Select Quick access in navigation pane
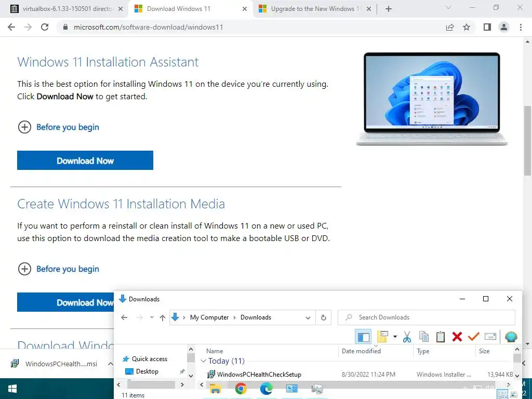532x399 pixels. pos(145,359)
